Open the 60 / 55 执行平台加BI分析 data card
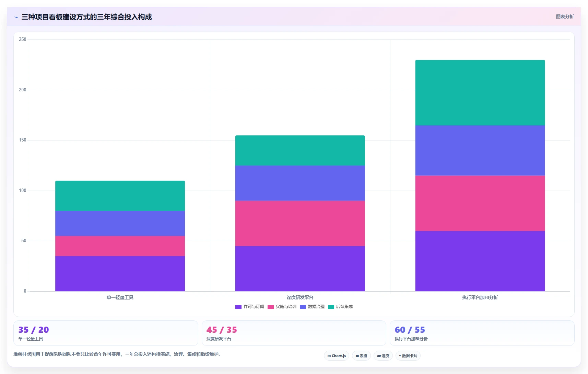This screenshot has width=588, height=374. (x=482, y=333)
